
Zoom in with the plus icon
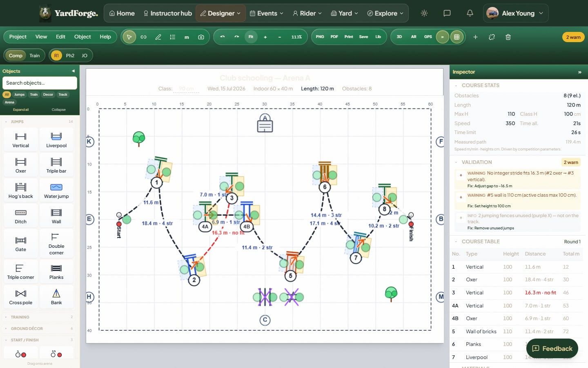(265, 37)
